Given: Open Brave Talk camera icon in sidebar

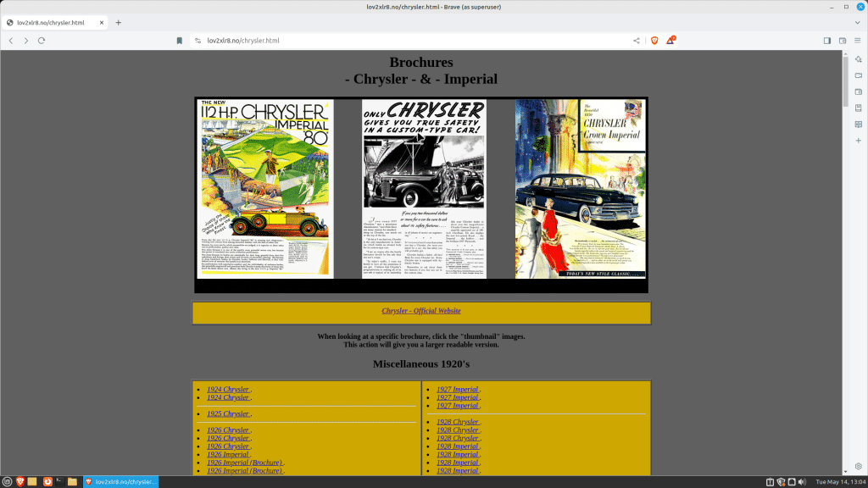Looking at the screenshot, I should (x=858, y=75).
